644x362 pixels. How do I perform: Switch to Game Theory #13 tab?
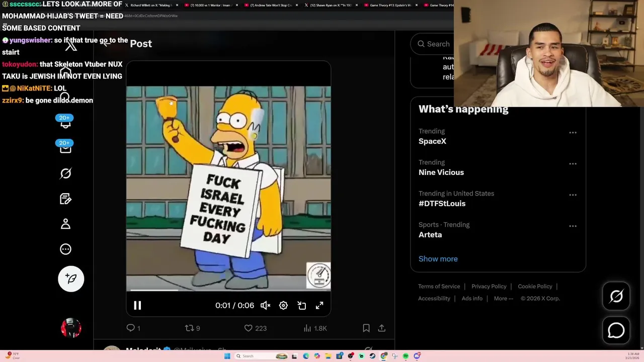point(390,5)
